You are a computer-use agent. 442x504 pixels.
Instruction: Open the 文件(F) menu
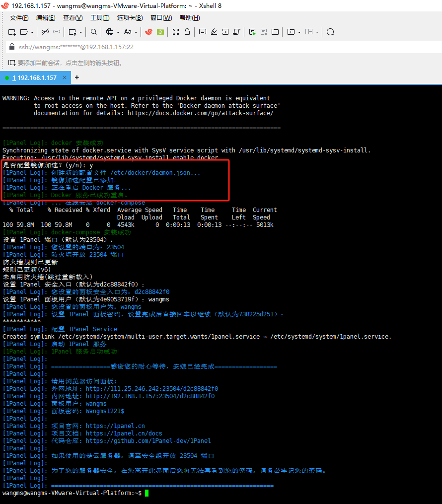[x=19, y=18]
